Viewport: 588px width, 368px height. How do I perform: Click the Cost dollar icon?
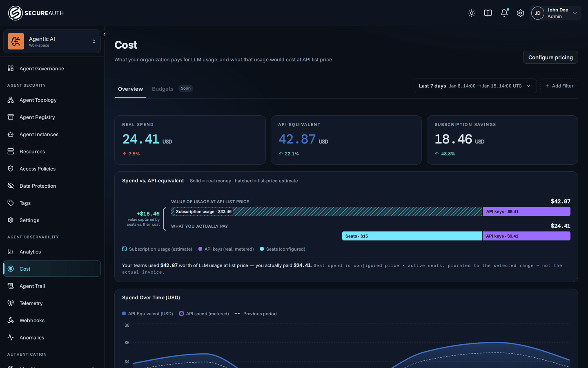(x=11, y=269)
